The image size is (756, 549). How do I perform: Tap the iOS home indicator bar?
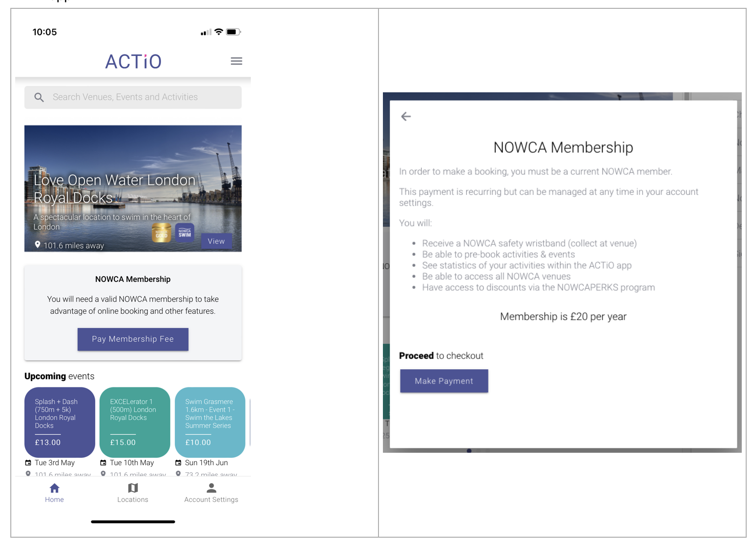coord(133,522)
